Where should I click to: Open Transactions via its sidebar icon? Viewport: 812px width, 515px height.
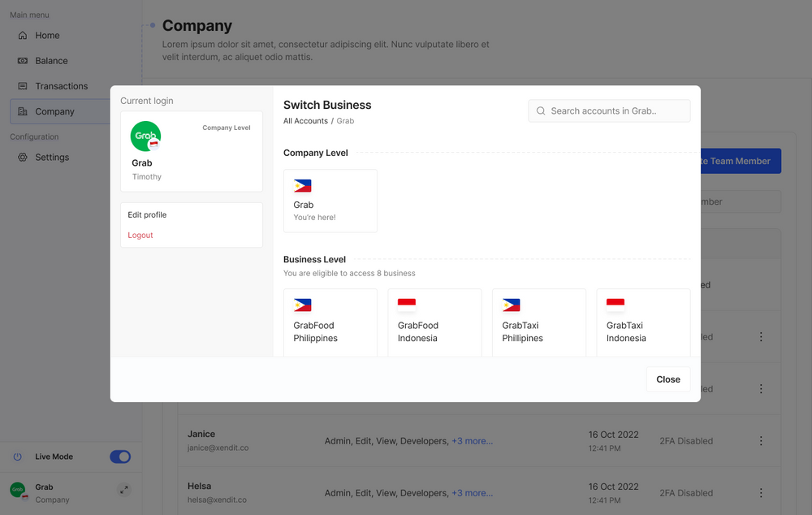(23, 85)
